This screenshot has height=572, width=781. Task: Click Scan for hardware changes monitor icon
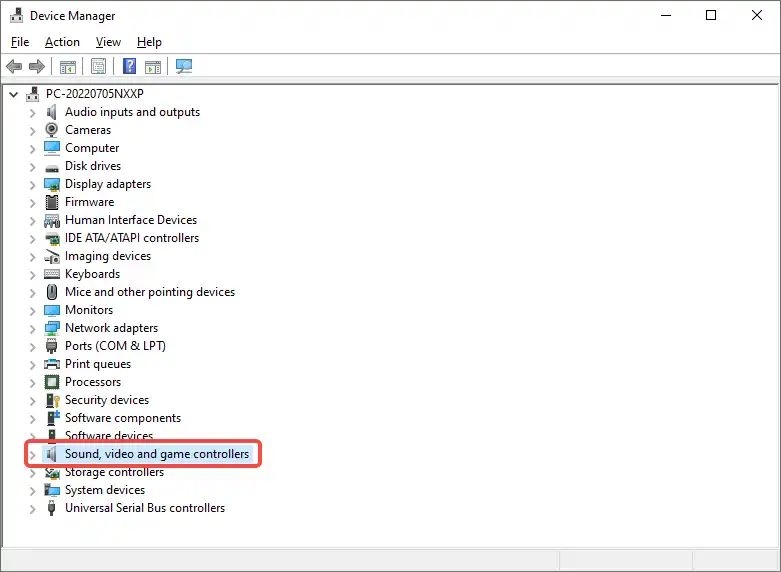coord(184,67)
